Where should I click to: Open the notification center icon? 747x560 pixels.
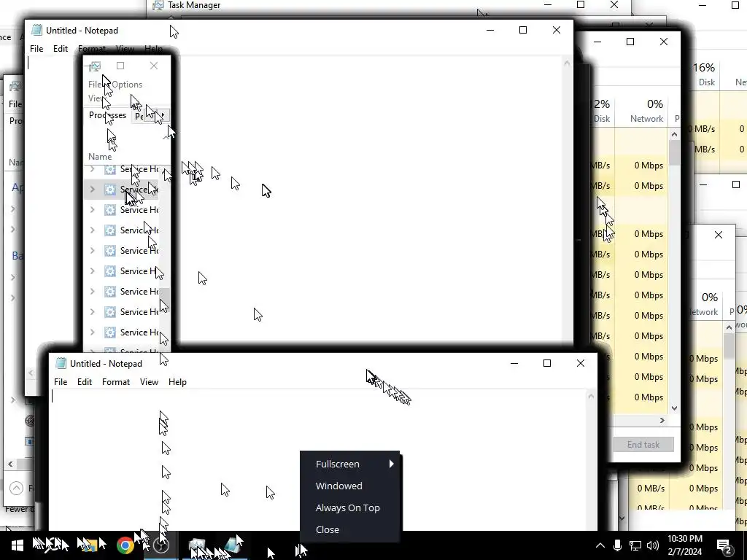(724, 546)
